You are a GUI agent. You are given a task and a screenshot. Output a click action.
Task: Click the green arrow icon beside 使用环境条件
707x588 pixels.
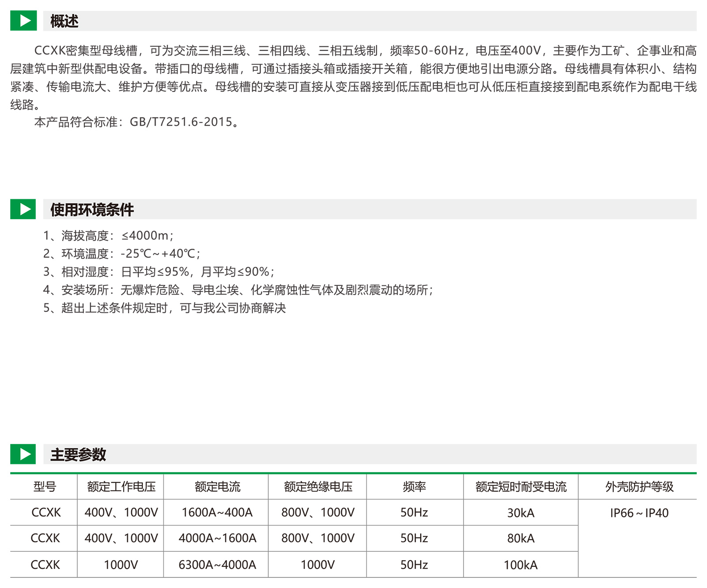[23, 209]
